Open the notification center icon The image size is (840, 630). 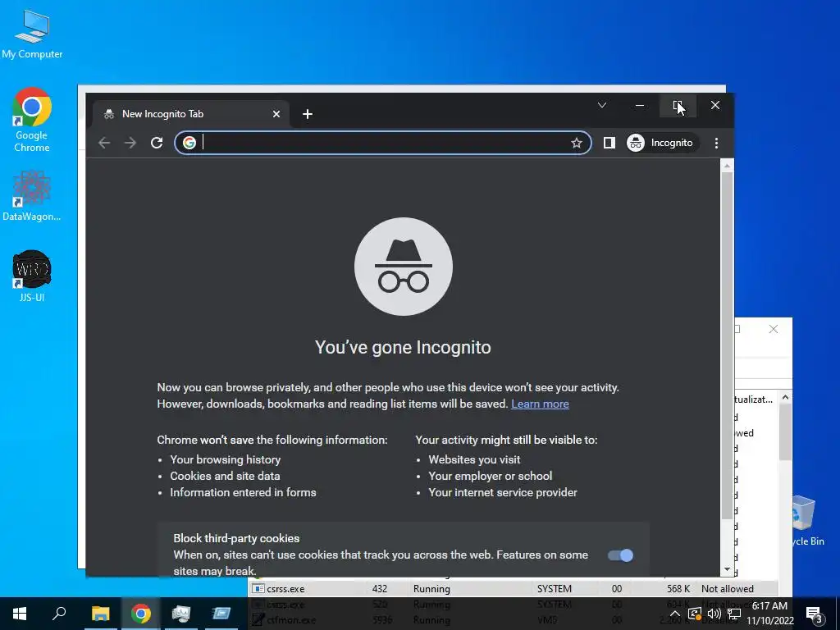click(814, 614)
